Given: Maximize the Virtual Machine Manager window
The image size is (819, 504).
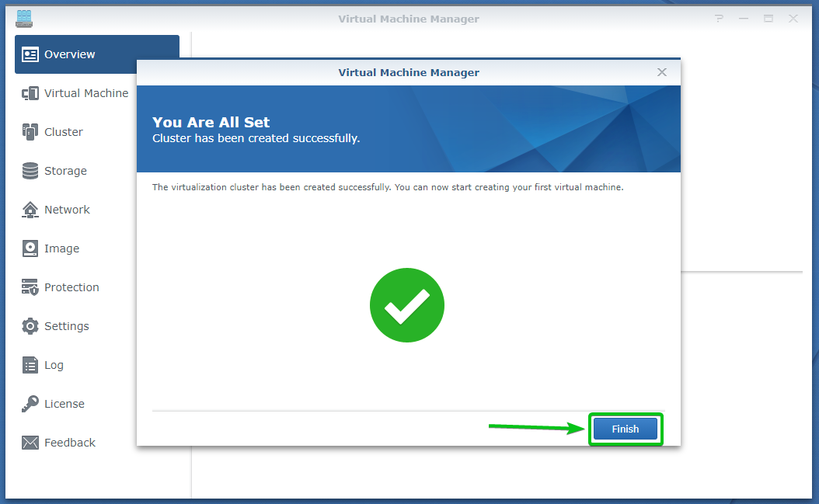Looking at the screenshot, I should (768, 19).
